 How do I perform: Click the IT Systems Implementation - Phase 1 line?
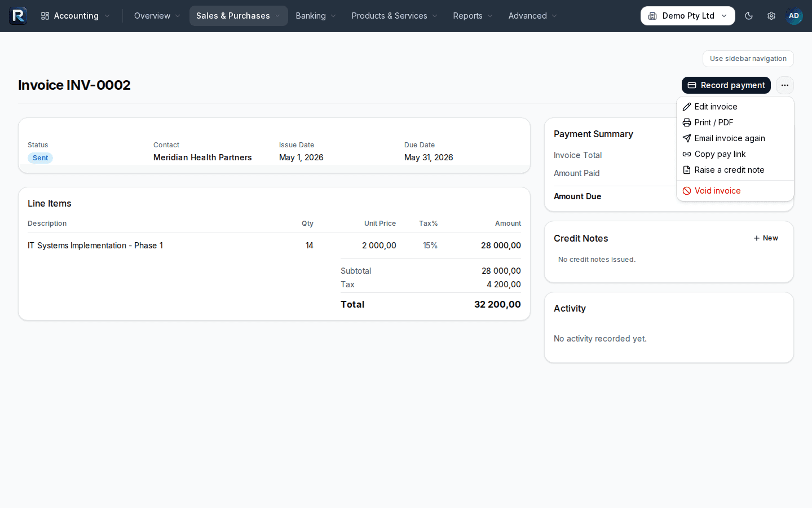click(95, 246)
